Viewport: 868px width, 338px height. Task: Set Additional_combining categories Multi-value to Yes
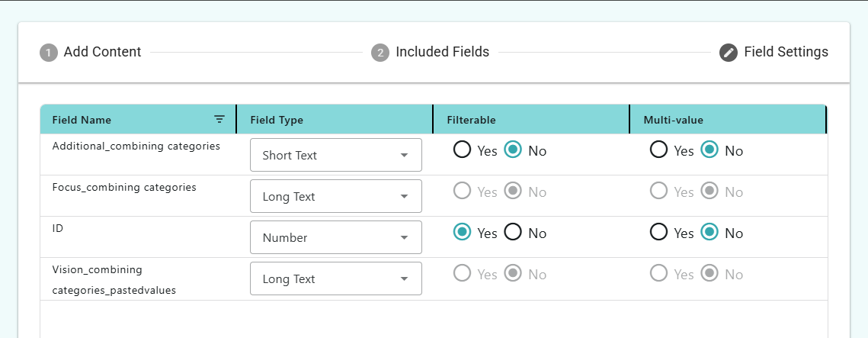(658, 150)
